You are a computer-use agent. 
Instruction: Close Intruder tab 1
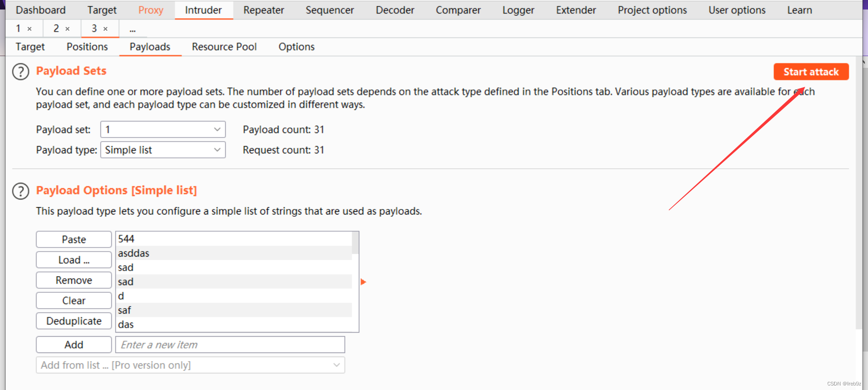[29, 29]
